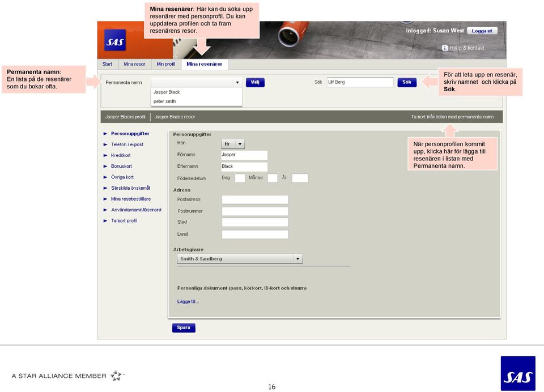
Task: Log out with the Logga ut button
Action: [x=482, y=31]
